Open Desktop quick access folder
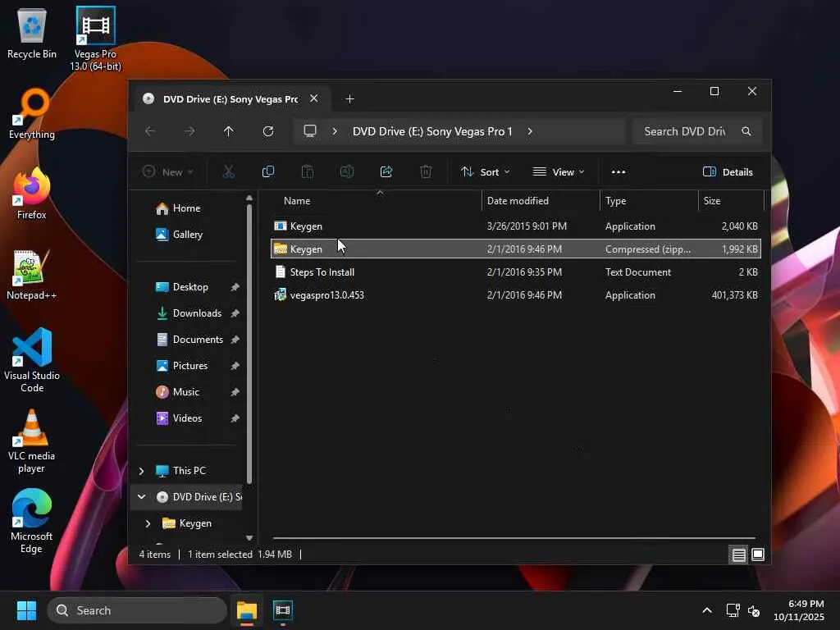 190,286
